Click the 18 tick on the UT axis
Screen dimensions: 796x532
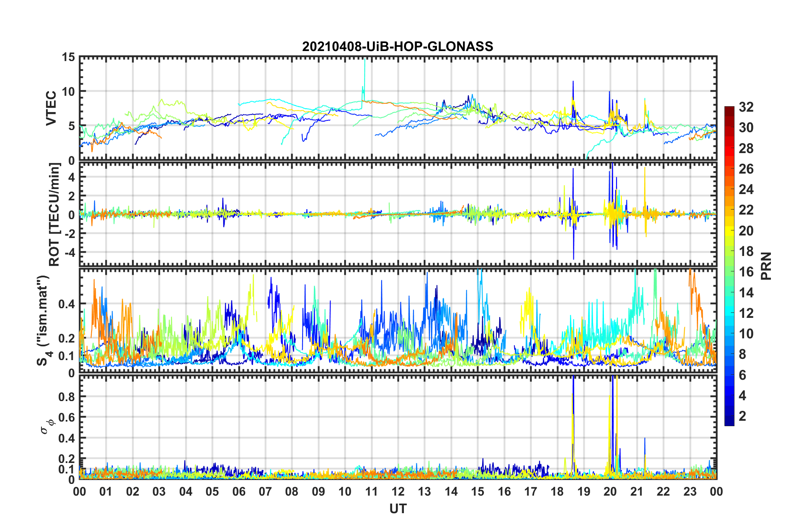557,491
